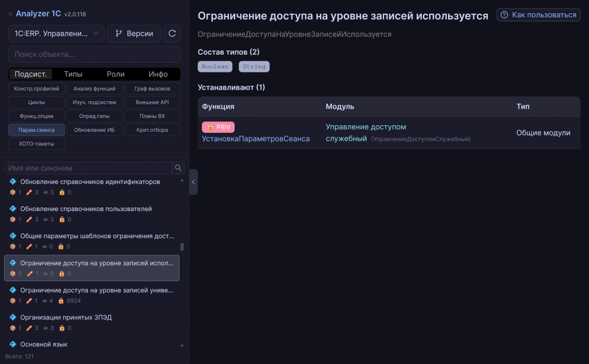Click the PRIV badge

click(218, 127)
